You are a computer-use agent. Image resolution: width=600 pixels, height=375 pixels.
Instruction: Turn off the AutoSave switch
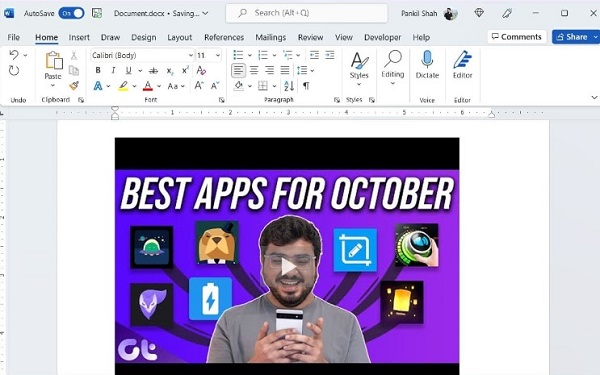click(71, 13)
